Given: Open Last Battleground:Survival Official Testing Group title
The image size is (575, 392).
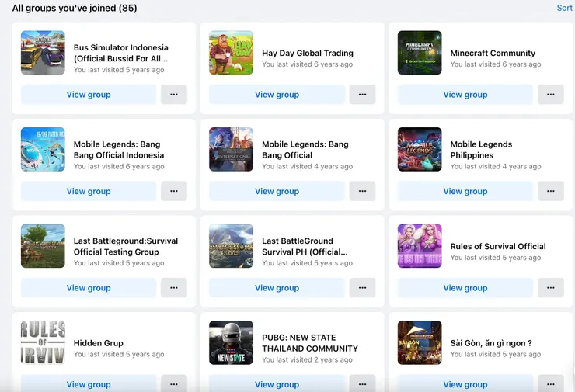Looking at the screenshot, I should click(126, 246).
